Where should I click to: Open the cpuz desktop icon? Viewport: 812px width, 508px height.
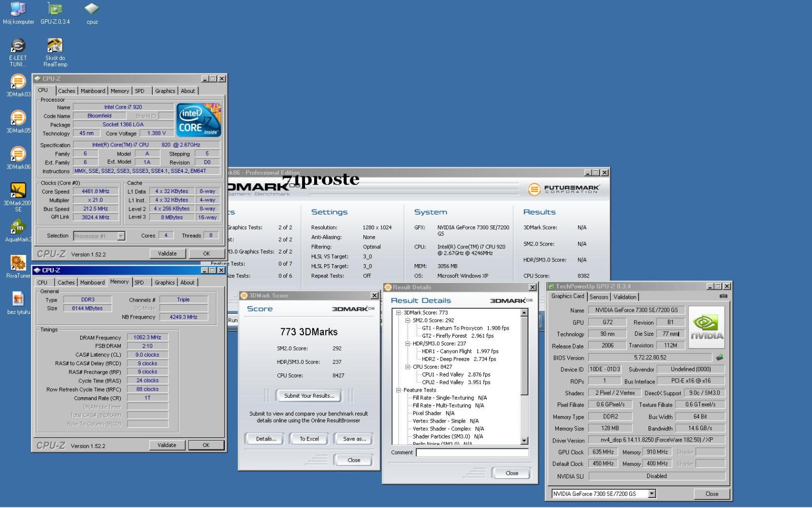(92, 13)
